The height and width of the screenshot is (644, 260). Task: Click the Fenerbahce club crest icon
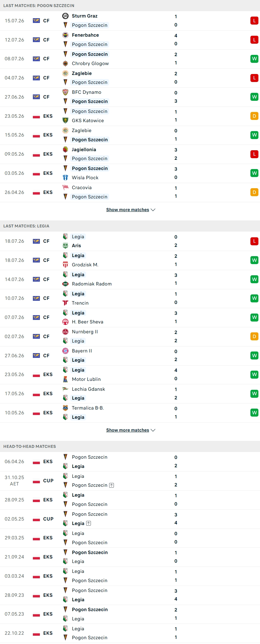(x=65, y=35)
